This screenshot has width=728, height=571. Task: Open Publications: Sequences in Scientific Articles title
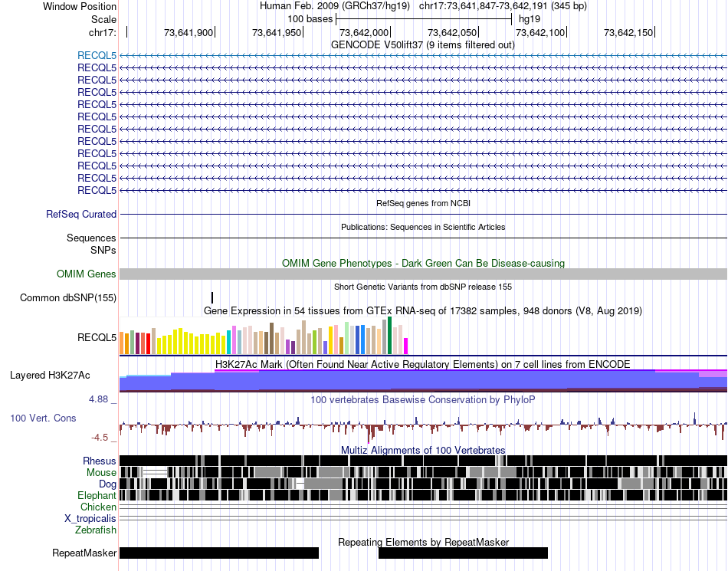pos(423,227)
